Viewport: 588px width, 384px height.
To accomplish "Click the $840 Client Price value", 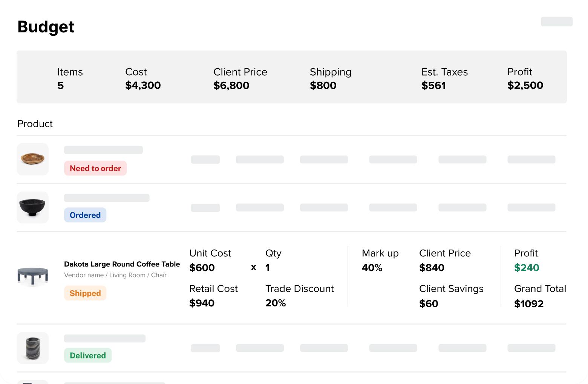I will pos(432,268).
